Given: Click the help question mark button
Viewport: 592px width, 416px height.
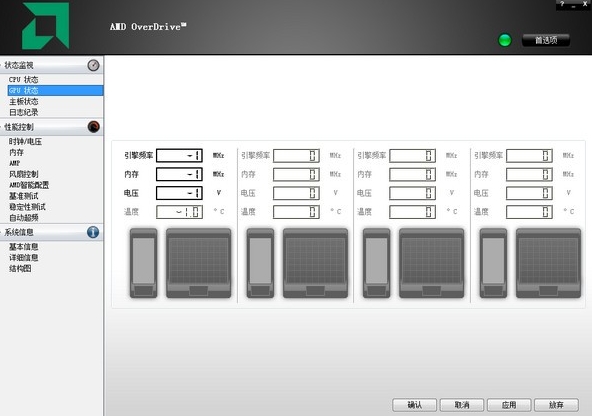Looking at the screenshot, I should pyautogui.click(x=562, y=4).
